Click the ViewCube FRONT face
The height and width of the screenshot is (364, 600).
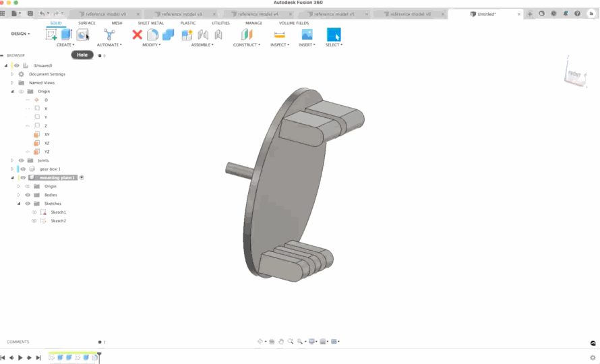coord(574,74)
